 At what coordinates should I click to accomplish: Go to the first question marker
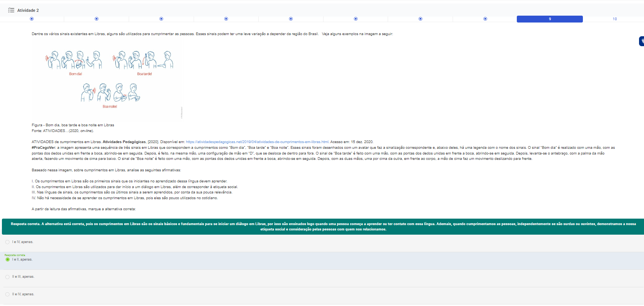[x=32, y=19]
